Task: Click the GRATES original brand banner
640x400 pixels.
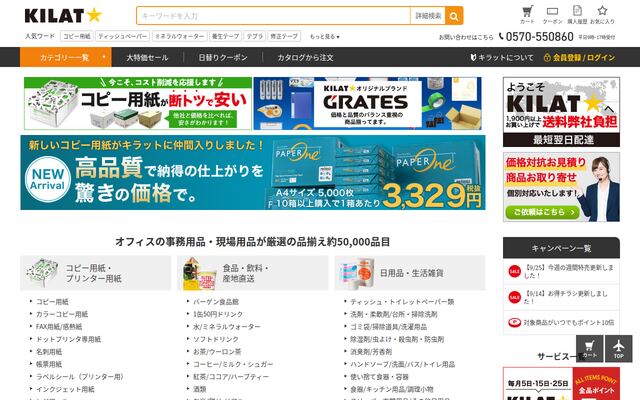Action: [367, 103]
